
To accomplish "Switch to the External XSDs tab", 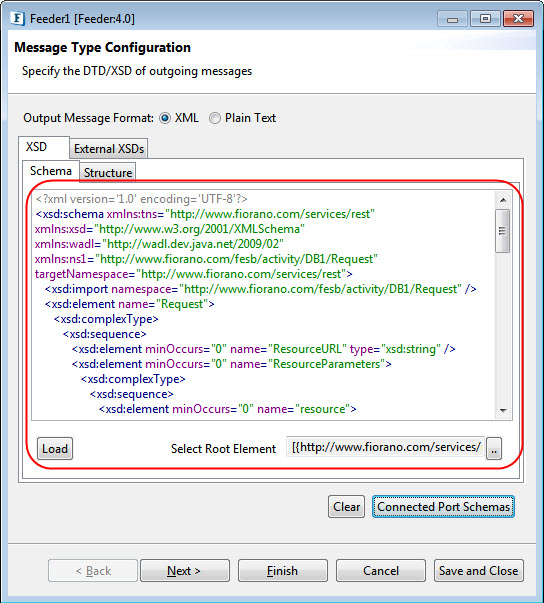I will click(109, 149).
